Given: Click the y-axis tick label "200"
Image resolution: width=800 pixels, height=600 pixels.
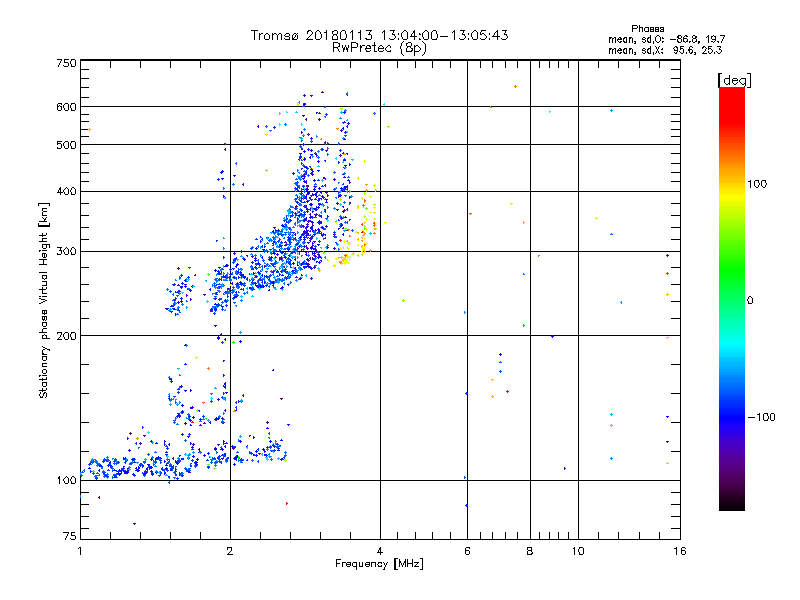Looking at the screenshot, I should (x=66, y=336).
